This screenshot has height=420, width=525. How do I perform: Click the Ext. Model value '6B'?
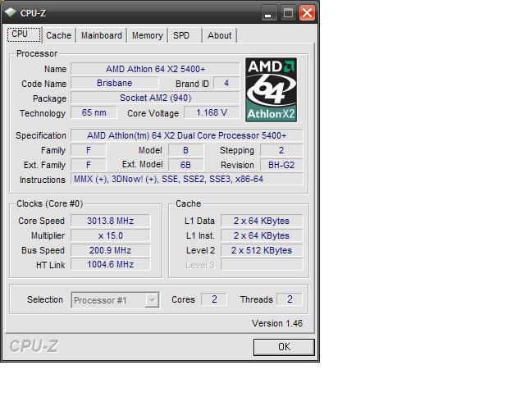[x=186, y=165]
